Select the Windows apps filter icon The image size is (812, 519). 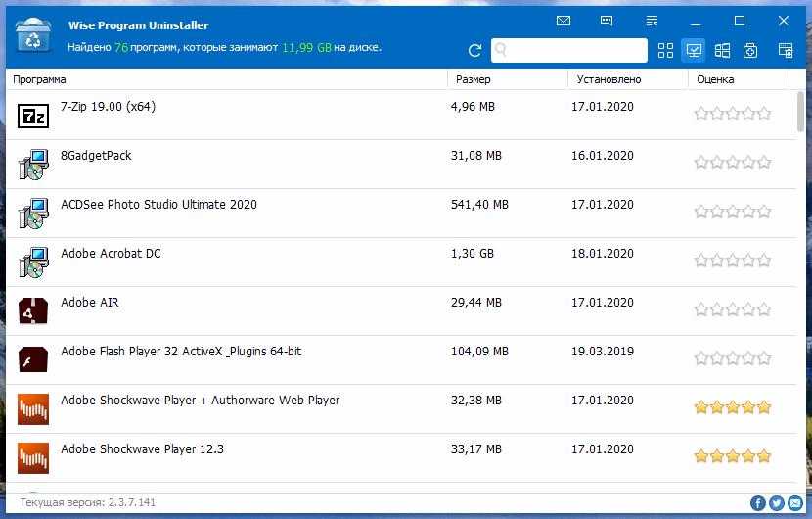[722, 50]
